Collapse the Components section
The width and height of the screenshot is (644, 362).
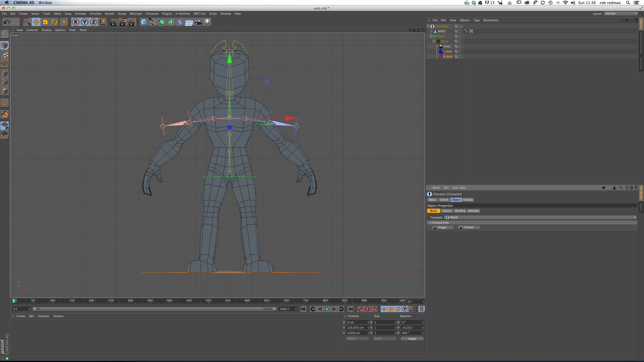pyautogui.click(x=430, y=223)
